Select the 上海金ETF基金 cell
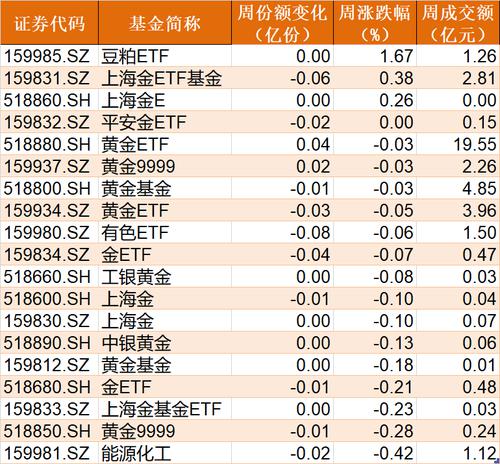Viewport: 500px width, 464px height. coord(165,78)
